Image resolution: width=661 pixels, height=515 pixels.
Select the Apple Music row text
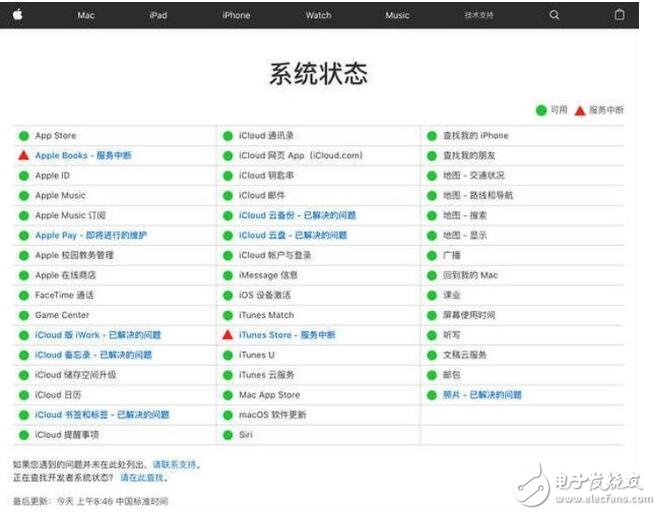point(60,196)
